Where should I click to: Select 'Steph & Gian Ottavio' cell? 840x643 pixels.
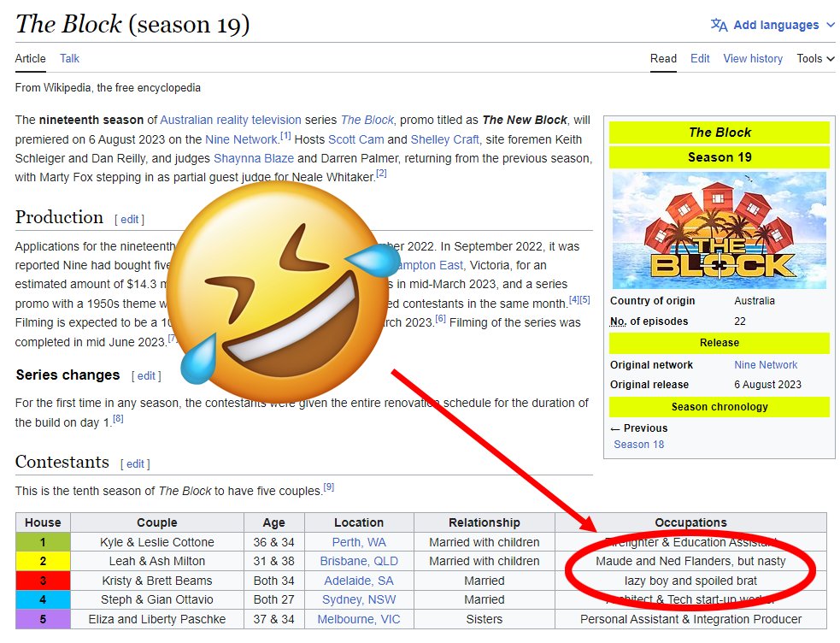[x=157, y=599]
